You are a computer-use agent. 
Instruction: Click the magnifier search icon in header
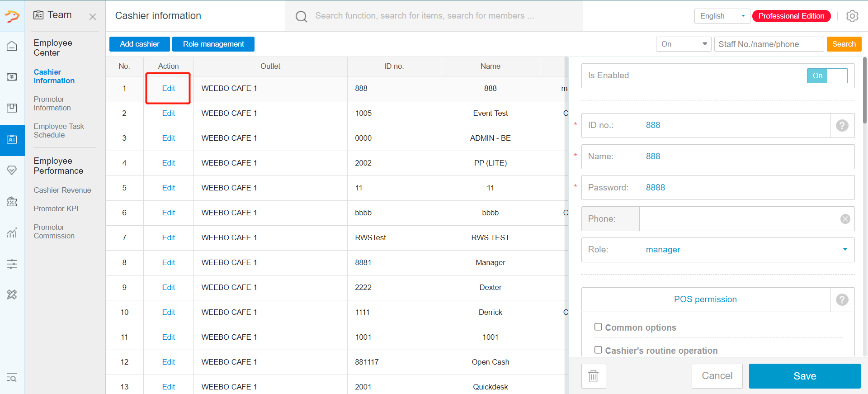[x=301, y=17]
